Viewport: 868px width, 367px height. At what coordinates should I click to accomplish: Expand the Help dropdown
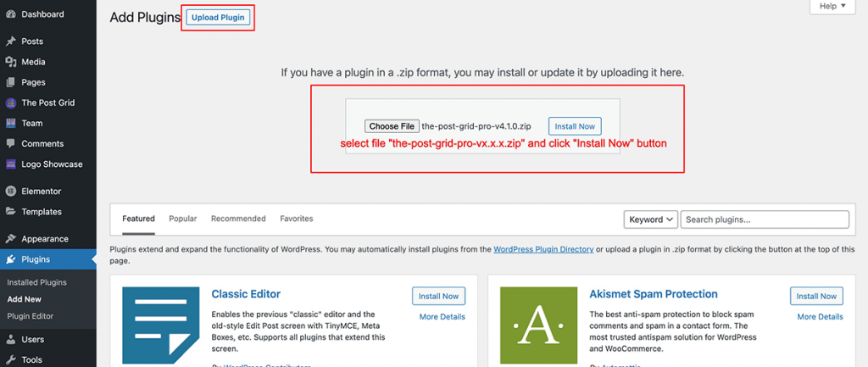point(832,6)
